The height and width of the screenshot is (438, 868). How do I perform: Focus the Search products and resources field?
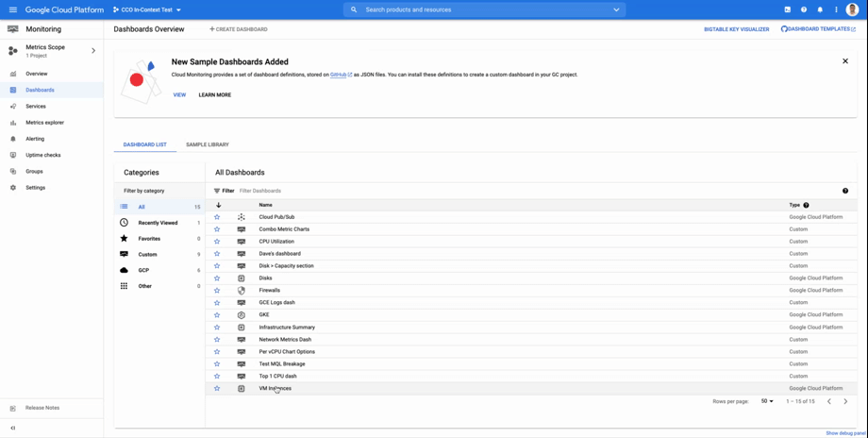484,10
